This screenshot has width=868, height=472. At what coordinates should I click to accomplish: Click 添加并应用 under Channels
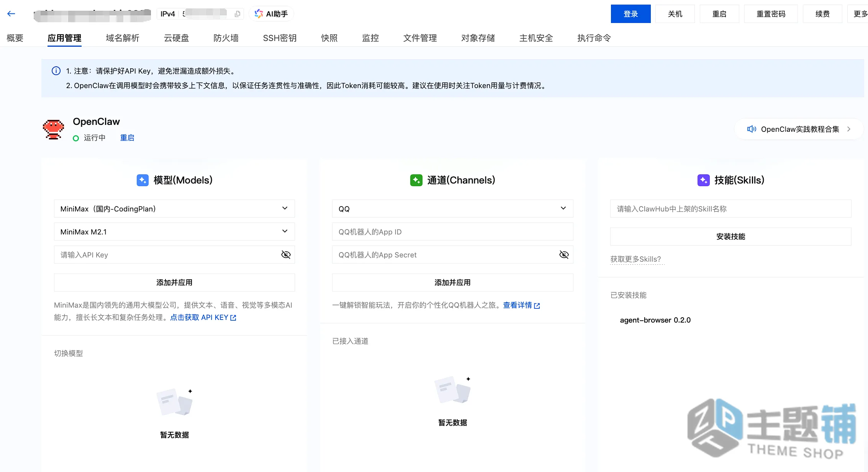tap(452, 282)
